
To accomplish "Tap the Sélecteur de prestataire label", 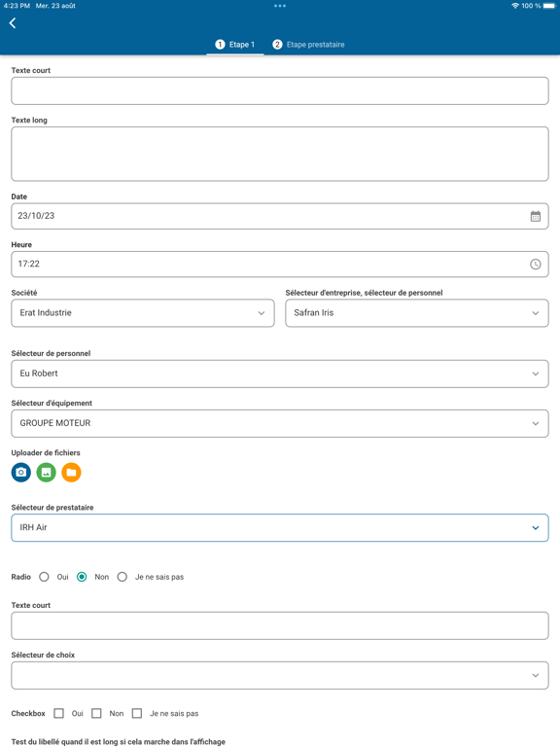I will point(52,508).
